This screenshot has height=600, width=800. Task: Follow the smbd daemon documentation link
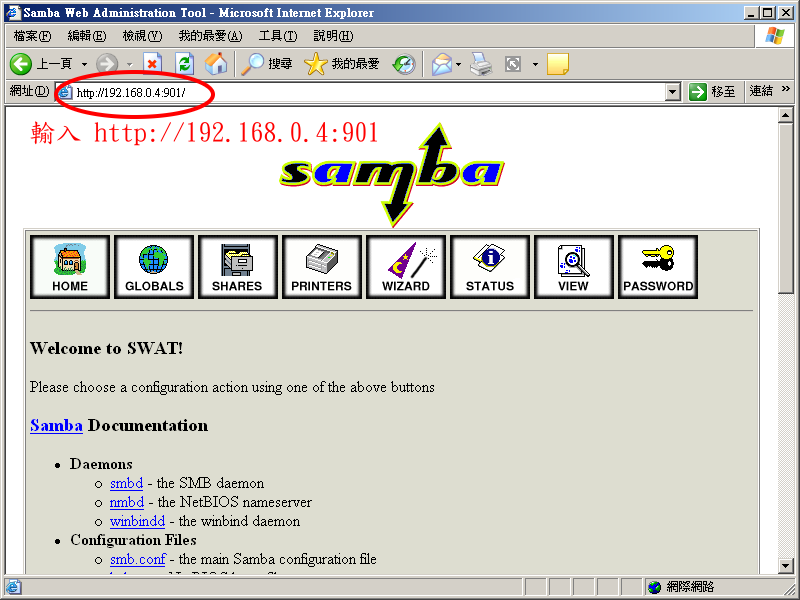pos(126,483)
